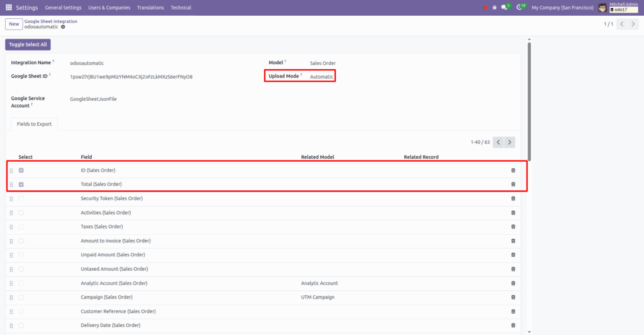Open the chat messages icon
644x335 pixels.
(505, 8)
